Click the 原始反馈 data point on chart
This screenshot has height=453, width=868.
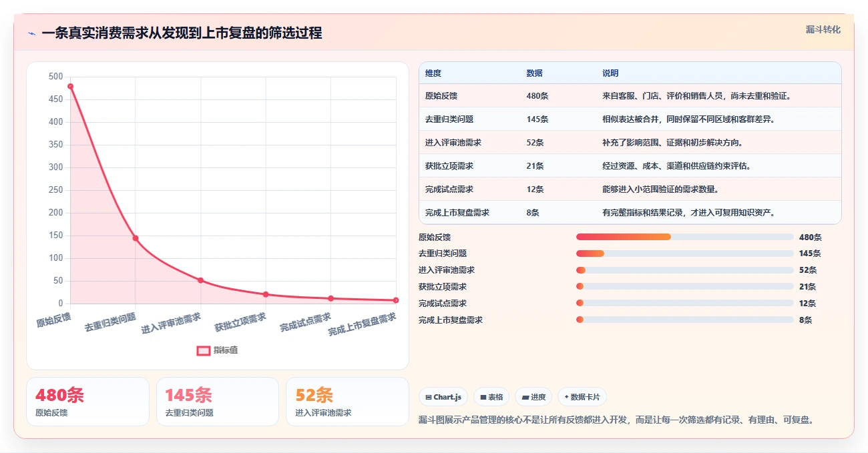click(x=70, y=86)
